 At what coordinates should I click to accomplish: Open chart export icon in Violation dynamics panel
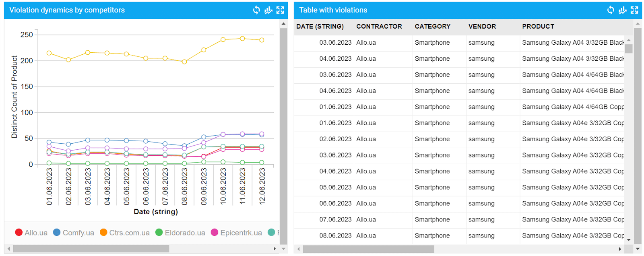tap(268, 10)
